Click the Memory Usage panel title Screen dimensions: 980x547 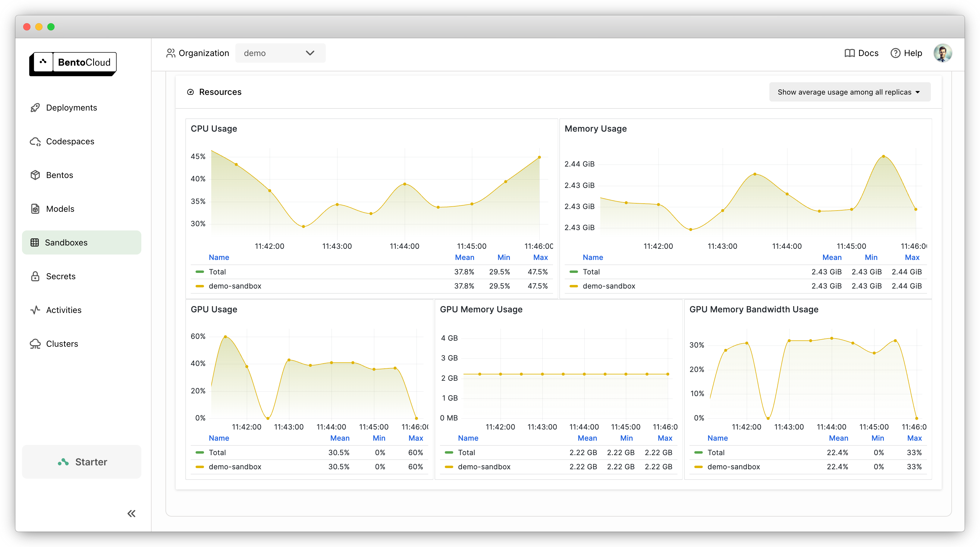pos(595,129)
